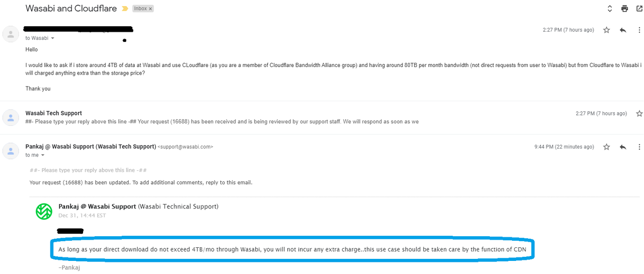Click the green Wasabi logo in email body
Screen dimensions: 644x274
[44, 211]
